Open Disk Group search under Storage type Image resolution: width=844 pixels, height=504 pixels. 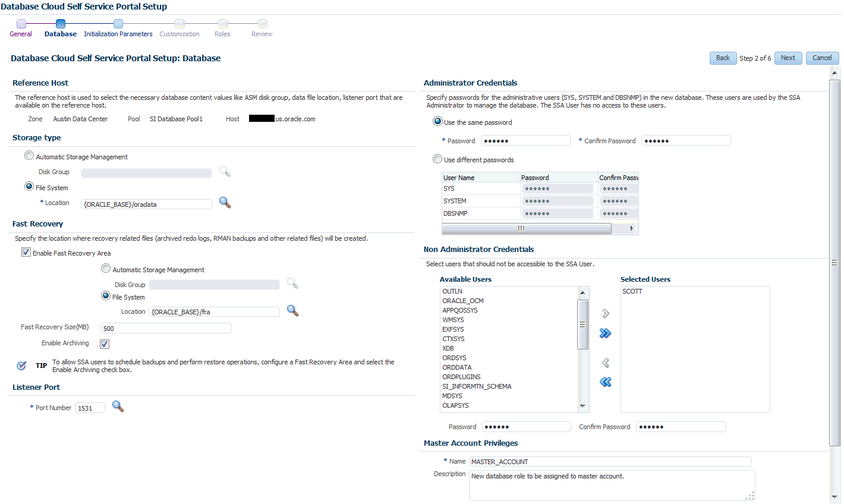click(x=225, y=172)
